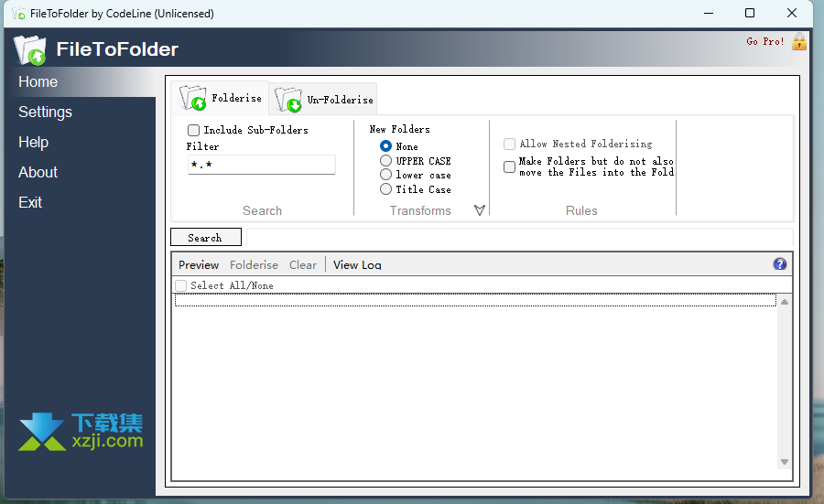
Task: Click the Go Pro padlock icon
Action: [799, 41]
